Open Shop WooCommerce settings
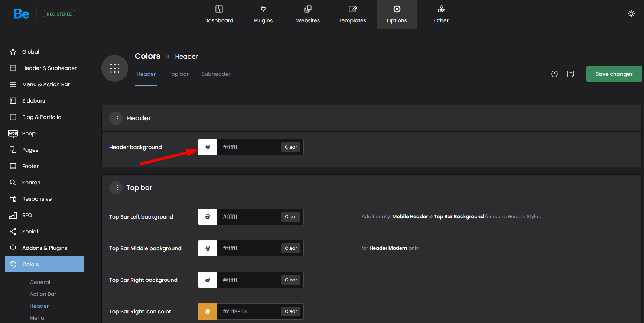644x323 pixels. (45, 133)
